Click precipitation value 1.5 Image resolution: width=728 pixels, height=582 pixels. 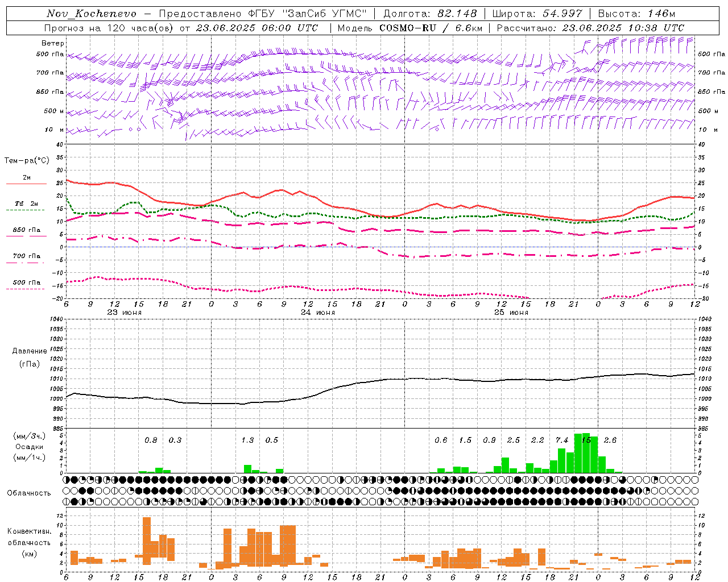[465, 440]
